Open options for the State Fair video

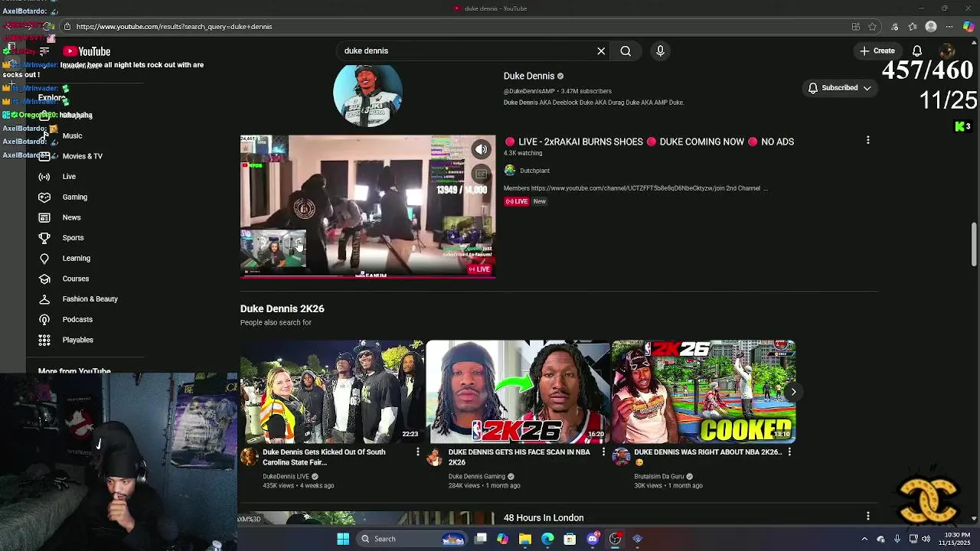tap(417, 452)
